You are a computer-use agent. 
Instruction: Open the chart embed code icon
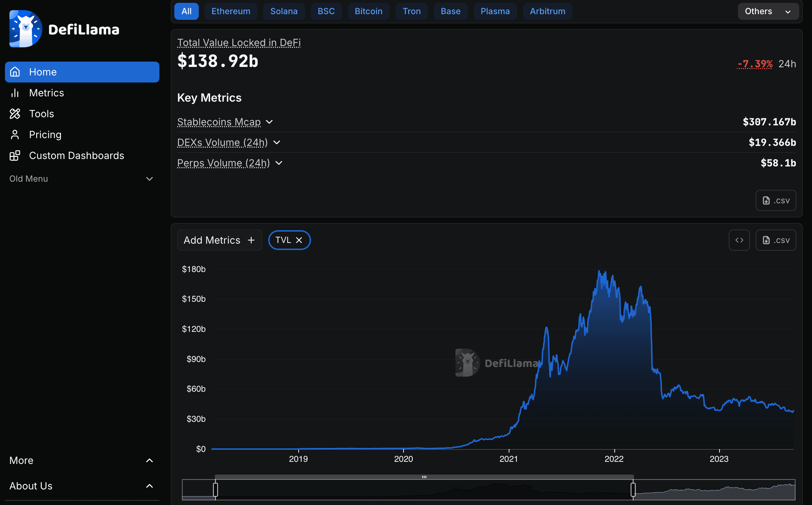739,240
